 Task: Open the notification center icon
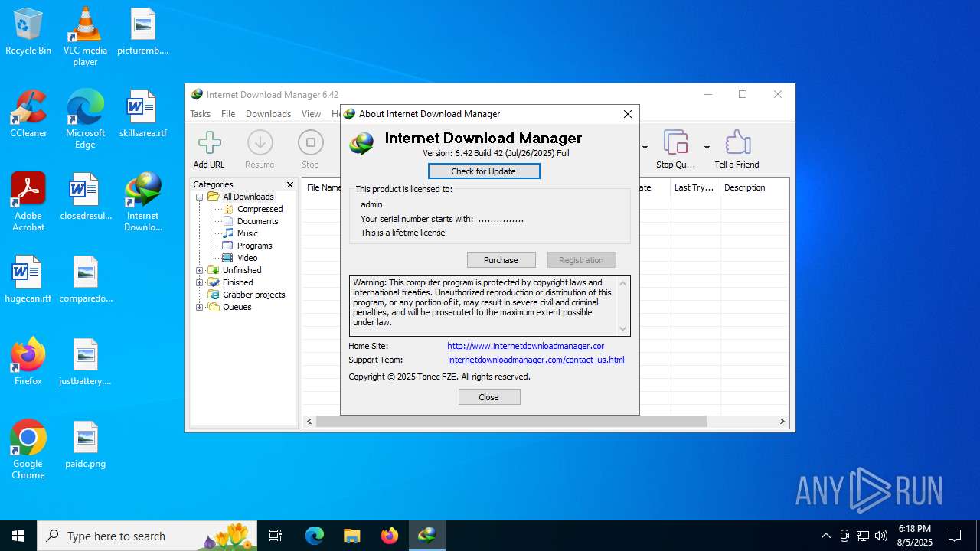tap(955, 536)
